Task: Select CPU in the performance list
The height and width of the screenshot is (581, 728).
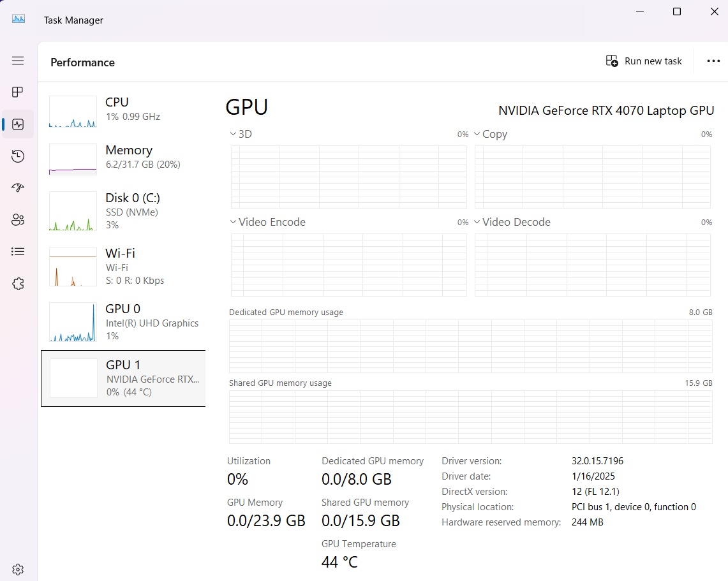Action: (123, 110)
